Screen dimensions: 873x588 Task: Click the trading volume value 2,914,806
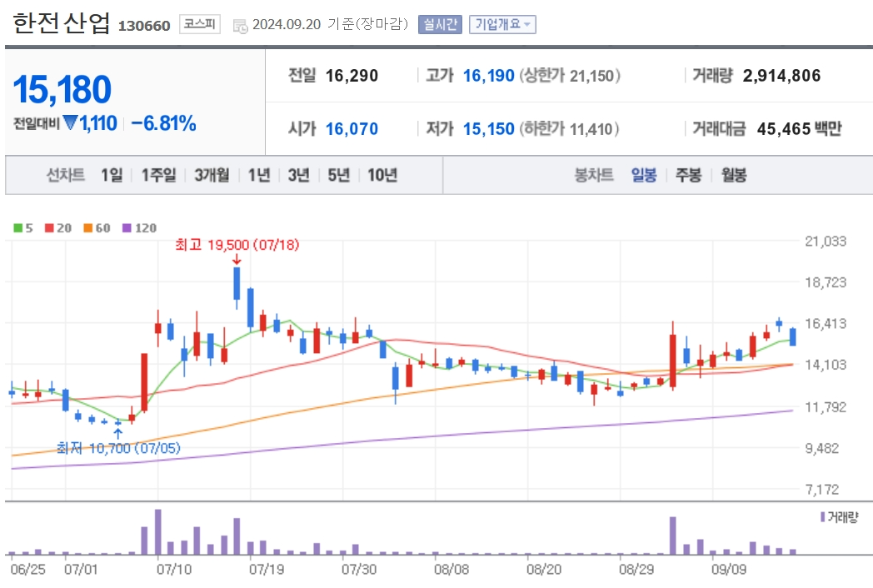[x=781, y=76]
